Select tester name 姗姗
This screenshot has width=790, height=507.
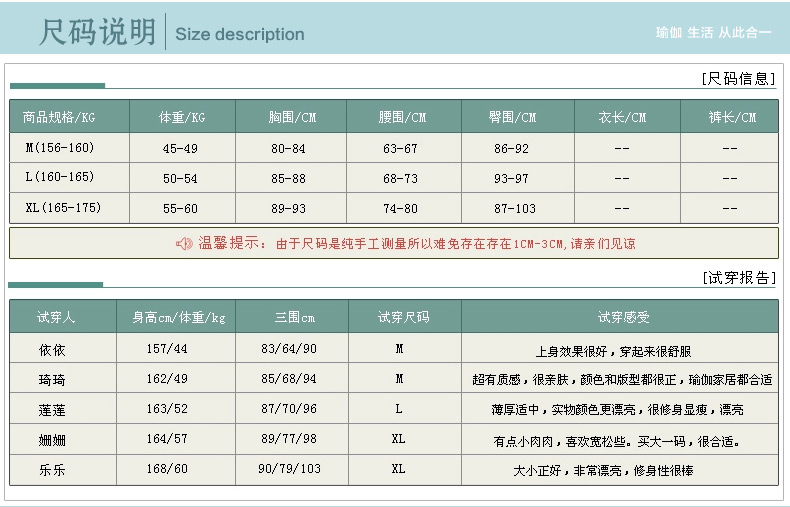52,440
